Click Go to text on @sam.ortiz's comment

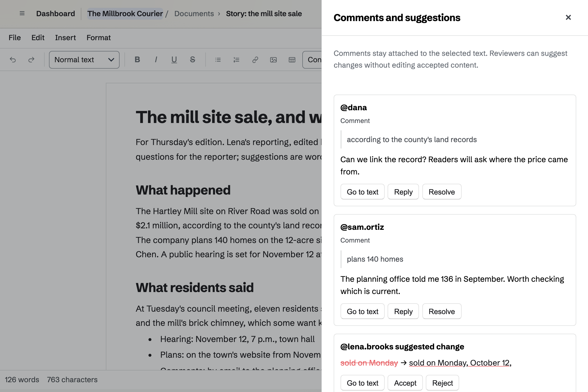[363, 311]
